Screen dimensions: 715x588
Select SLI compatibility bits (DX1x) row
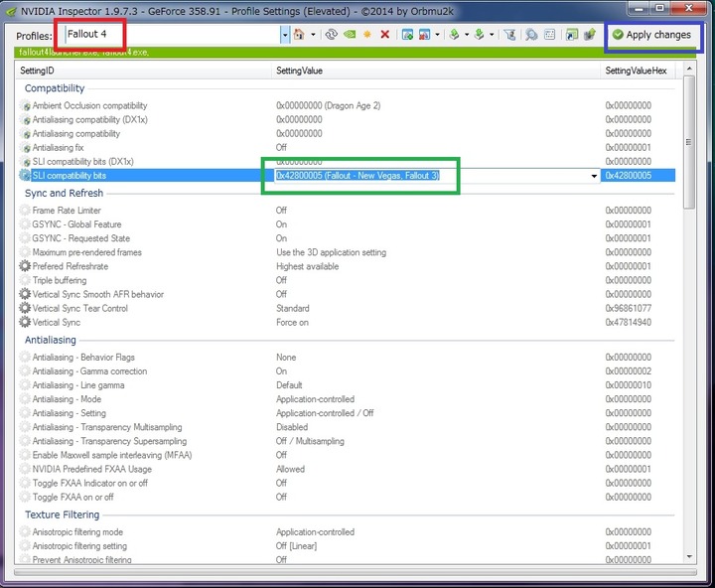(83, 162)
